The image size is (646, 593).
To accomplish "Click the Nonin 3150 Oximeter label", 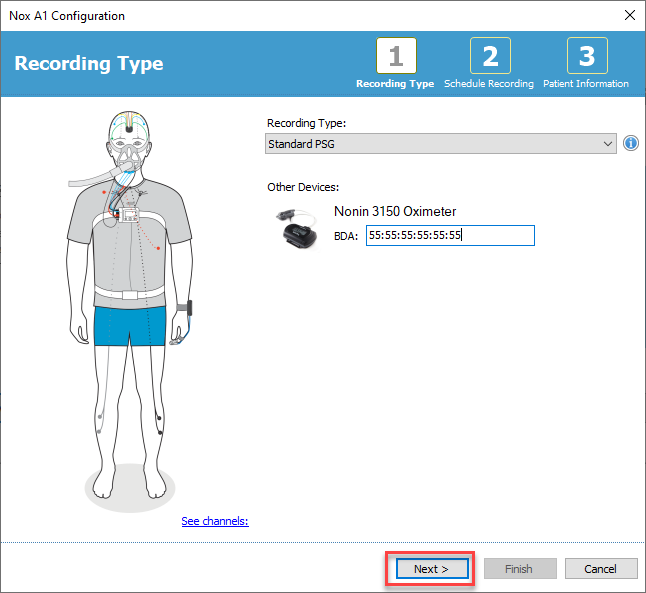I will [x=395, y=211].
